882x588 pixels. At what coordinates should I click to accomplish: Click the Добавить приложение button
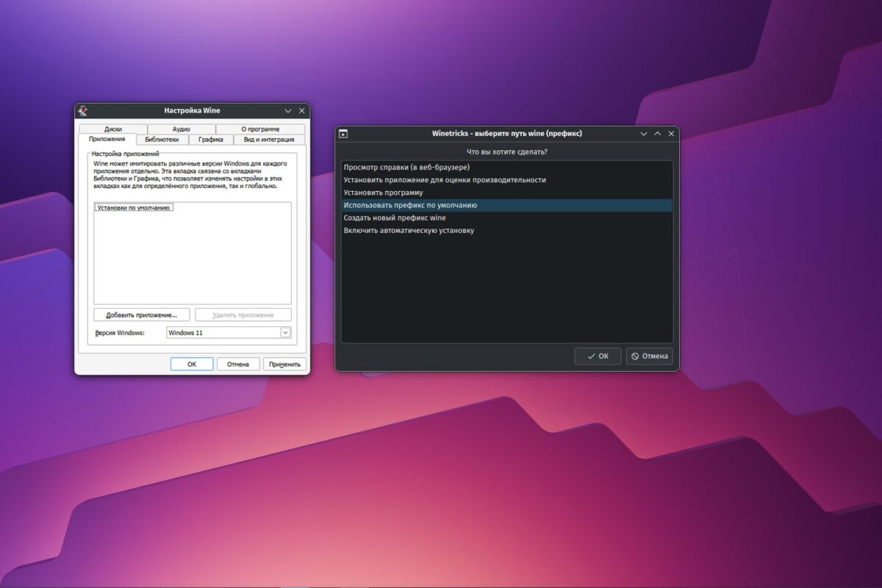pyautogui.click(x=142, y=315)
